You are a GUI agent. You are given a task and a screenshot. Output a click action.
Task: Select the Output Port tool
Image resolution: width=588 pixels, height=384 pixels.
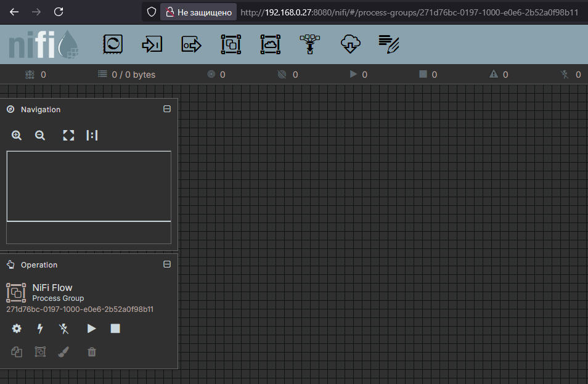pyautogui.click(x=190, y=44)
